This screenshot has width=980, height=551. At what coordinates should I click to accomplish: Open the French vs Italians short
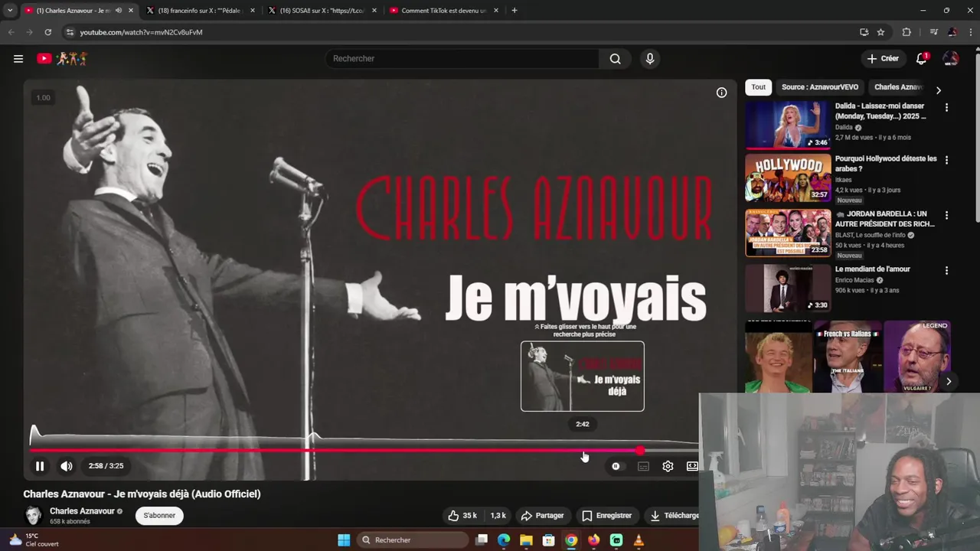point(848,357)
